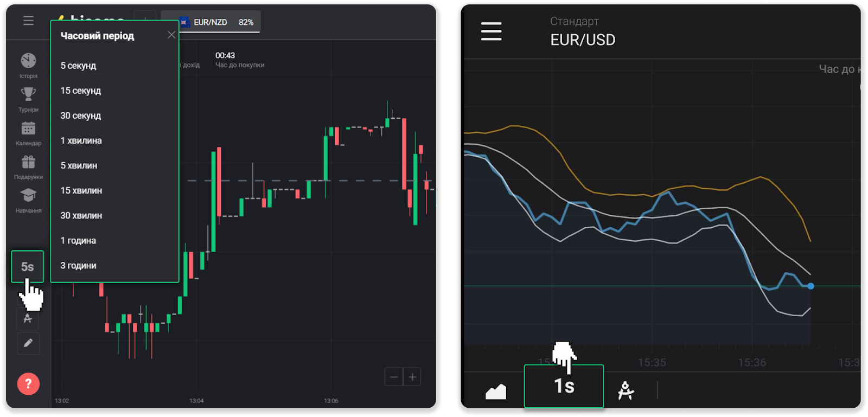Select the EUR/NZD 82% asset tab
The width and height of the screenshot is (868, 417).
[x=217, y=22]
